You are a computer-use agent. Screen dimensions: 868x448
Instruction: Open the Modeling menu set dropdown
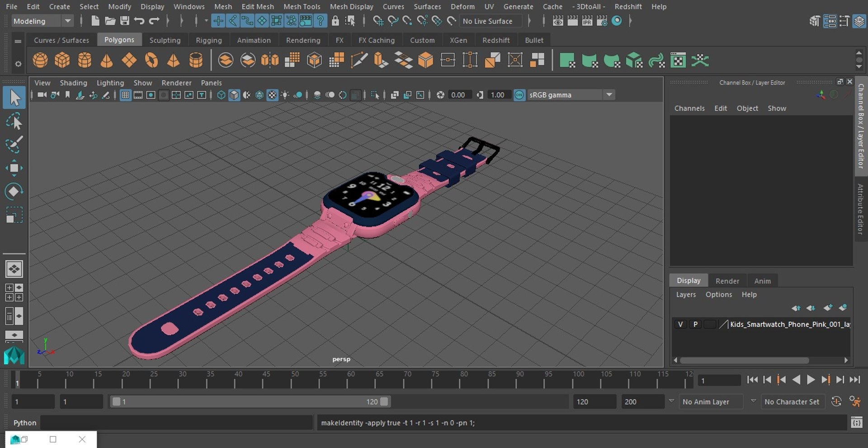(42, 21)
